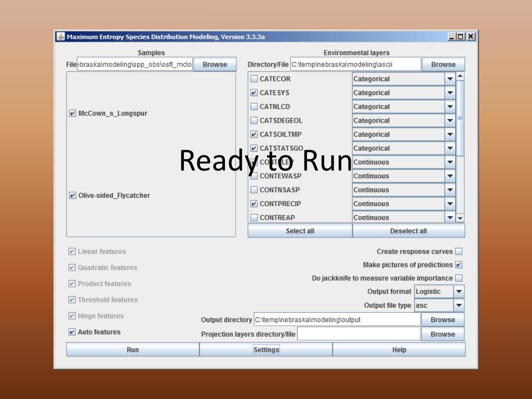Viewport: 532px width, 399px height.
Task: Enable the CATSDEGEOL layer checkbox
Action: (x=254, y=121)
